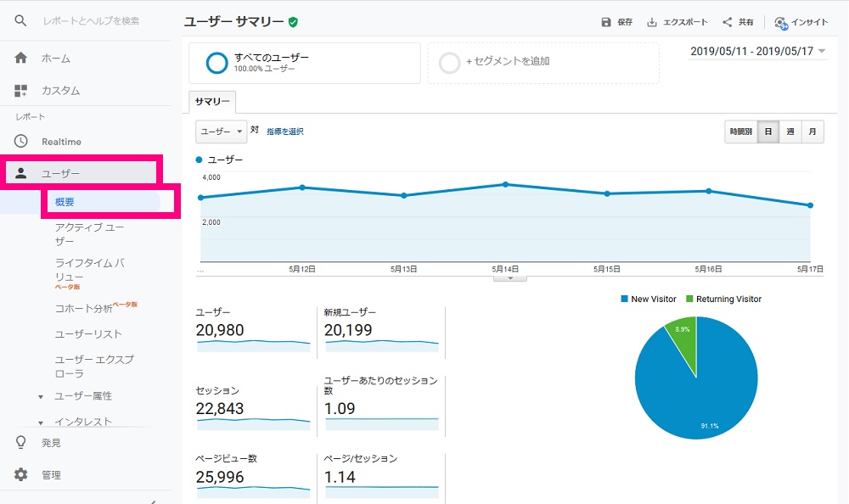Click the 保存 save button

pyautogui.click(x=617, y=22)
